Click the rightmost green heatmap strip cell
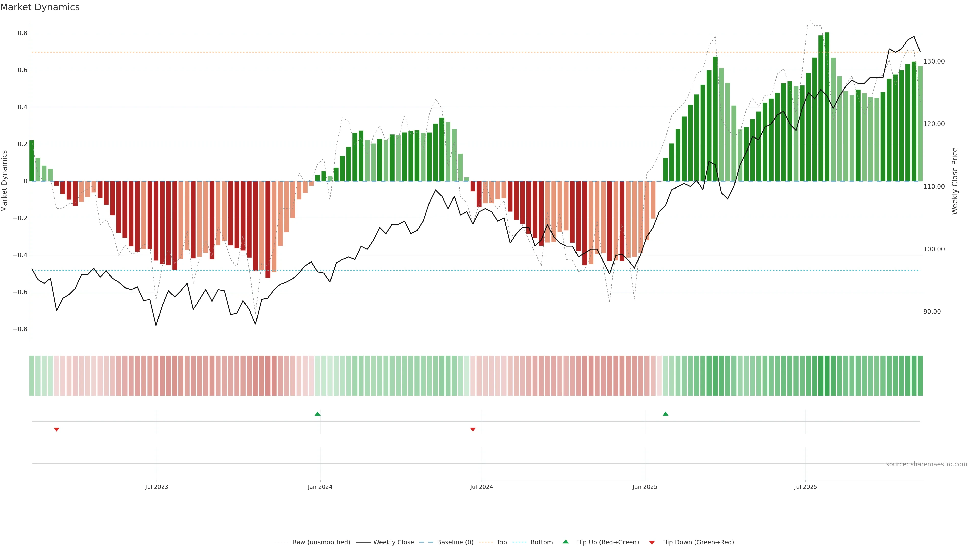Viewport: 980px width, 551px height. (920, 375)
